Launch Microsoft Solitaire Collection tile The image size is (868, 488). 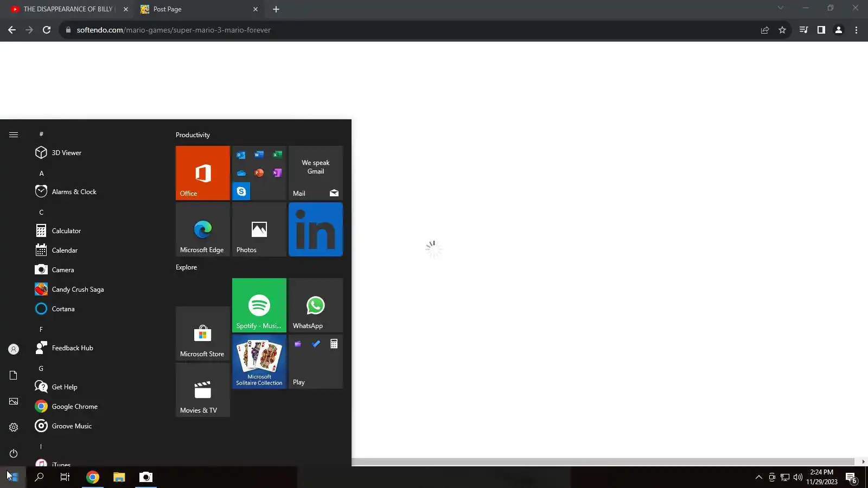259,362
